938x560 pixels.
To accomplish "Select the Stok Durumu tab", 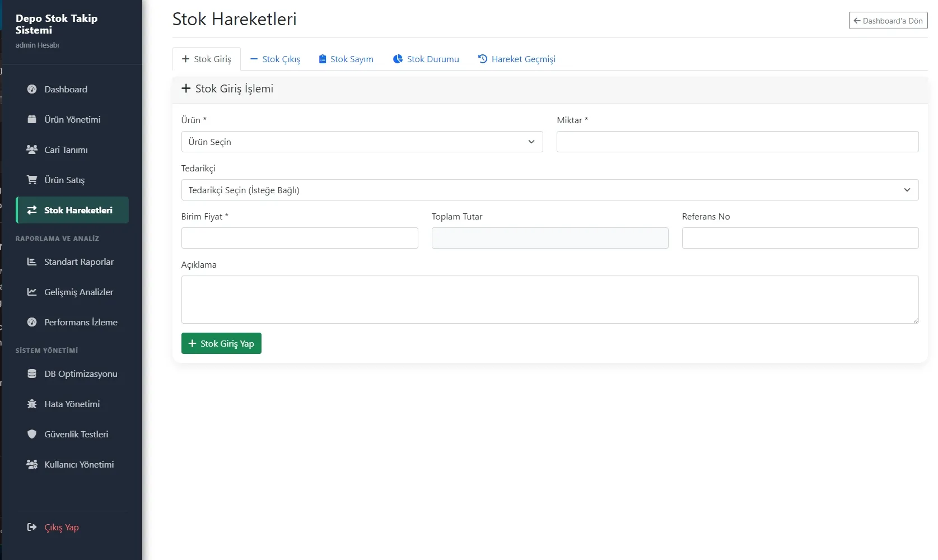I will [x=426, y=59].
